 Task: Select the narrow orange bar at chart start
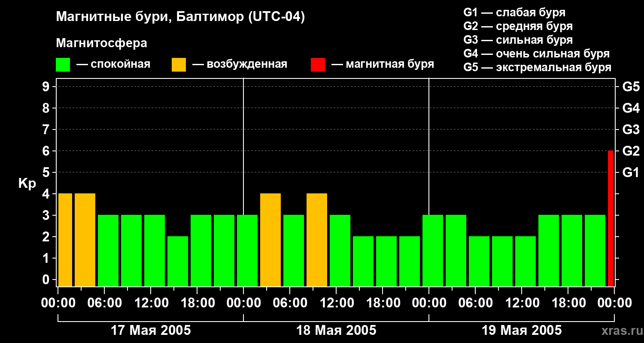(x=65, y=240)
